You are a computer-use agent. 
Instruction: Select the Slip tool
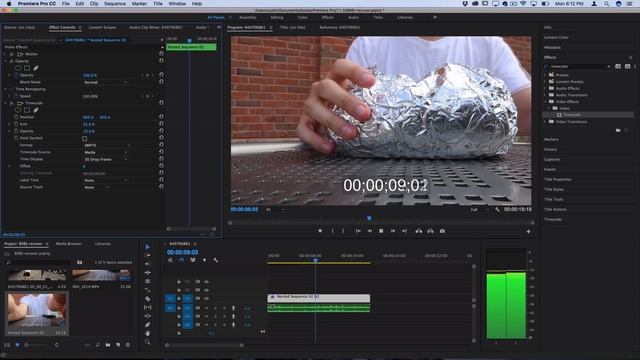tap(147, 307)
